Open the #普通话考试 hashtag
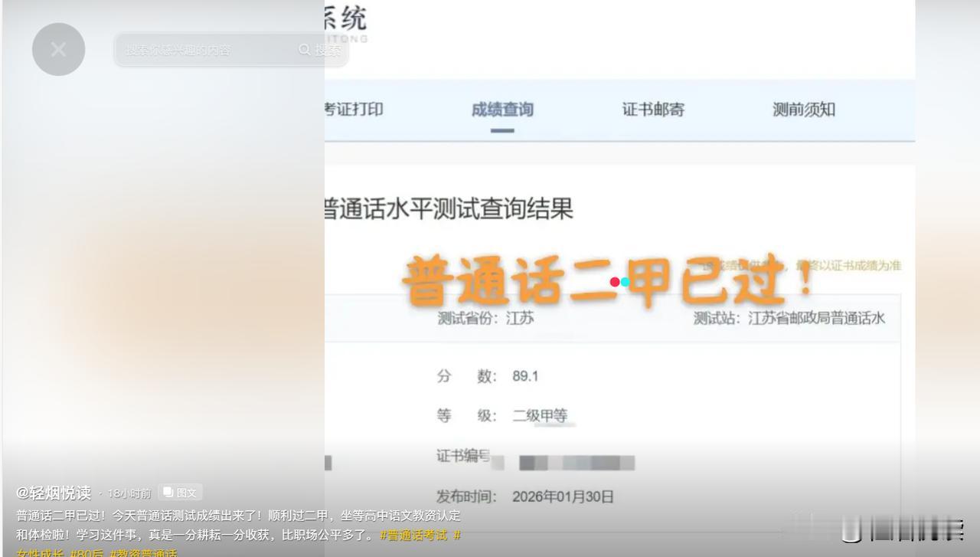980x557 pixels. [413, 536]
